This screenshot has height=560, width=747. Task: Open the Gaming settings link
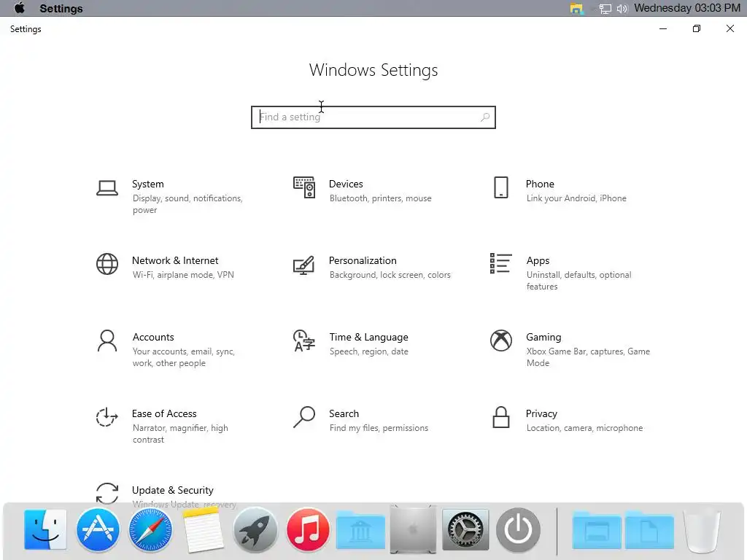tap(543, 337)
